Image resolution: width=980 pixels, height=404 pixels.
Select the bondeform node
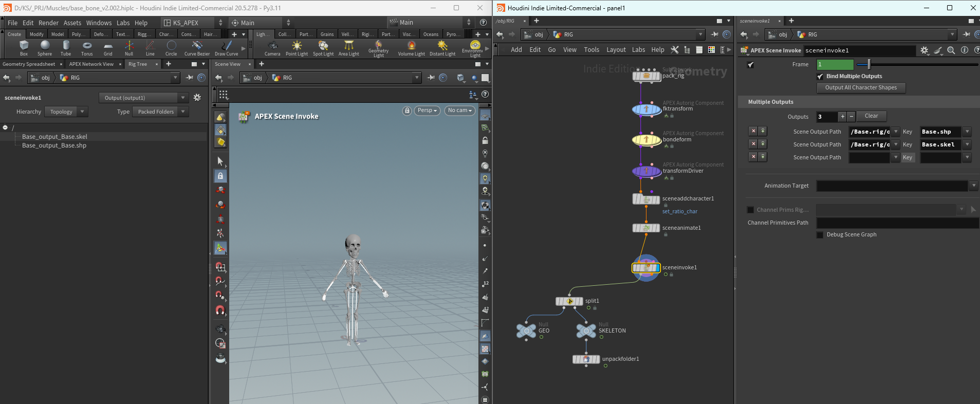coord(646,140)
